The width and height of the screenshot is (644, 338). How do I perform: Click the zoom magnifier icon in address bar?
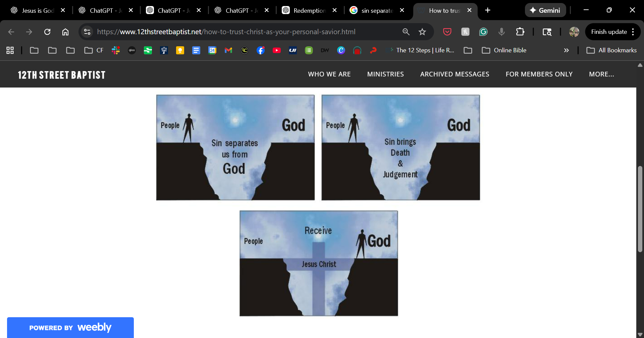(x=406, y=32)
